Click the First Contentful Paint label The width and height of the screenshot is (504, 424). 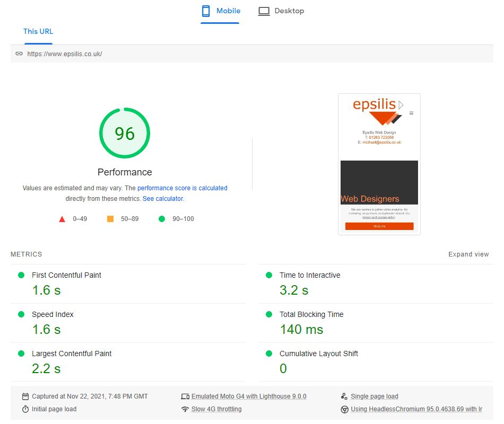66,275
